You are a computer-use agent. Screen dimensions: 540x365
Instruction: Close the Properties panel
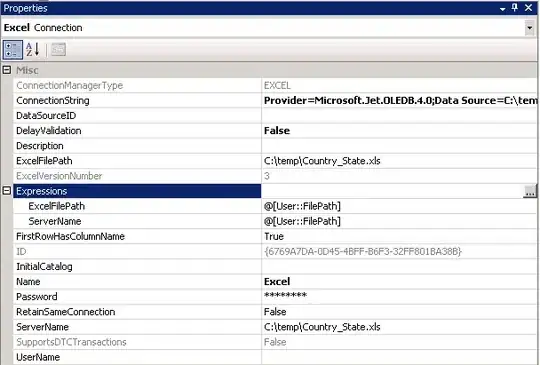[x=528, y=8]
